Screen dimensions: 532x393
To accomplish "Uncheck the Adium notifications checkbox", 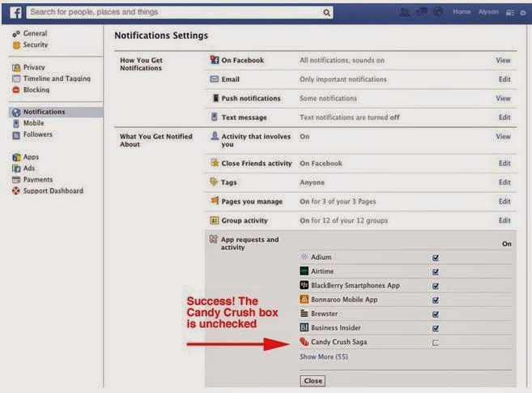I will [436, 258].
